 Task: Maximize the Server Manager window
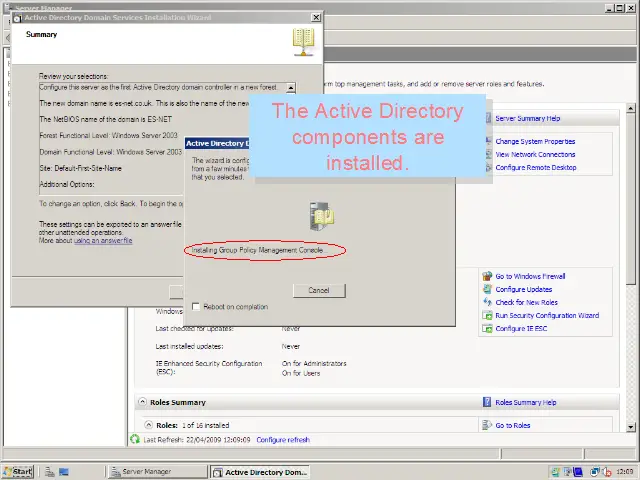click(x=620, y=8)
